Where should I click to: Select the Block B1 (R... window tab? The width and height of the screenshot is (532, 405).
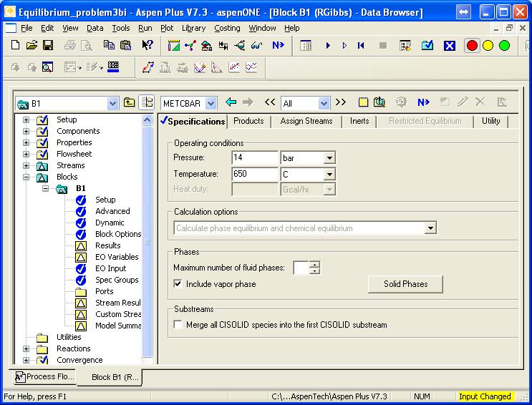click(x=110, y=377)
